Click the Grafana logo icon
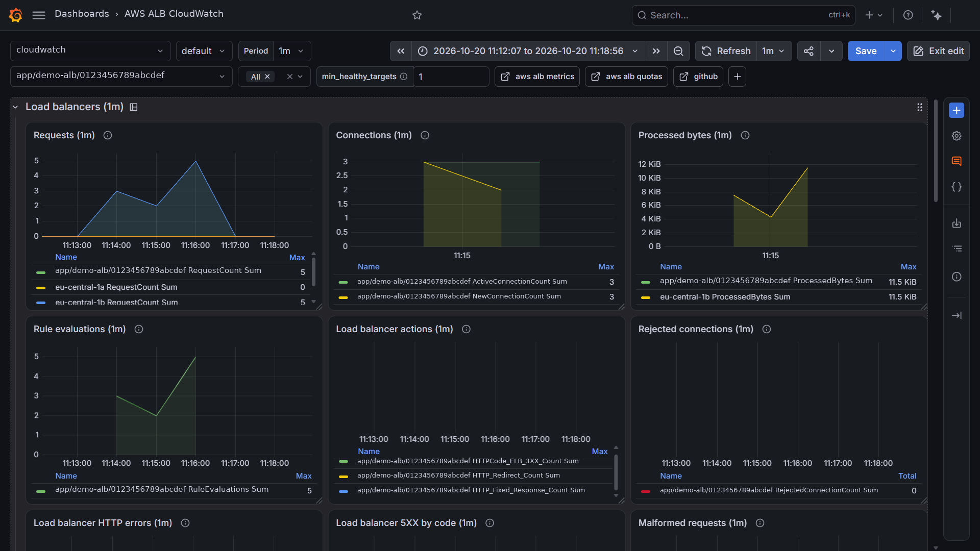Image resolution: width=980 pixels, height=551 pixels. coord(16,15)
